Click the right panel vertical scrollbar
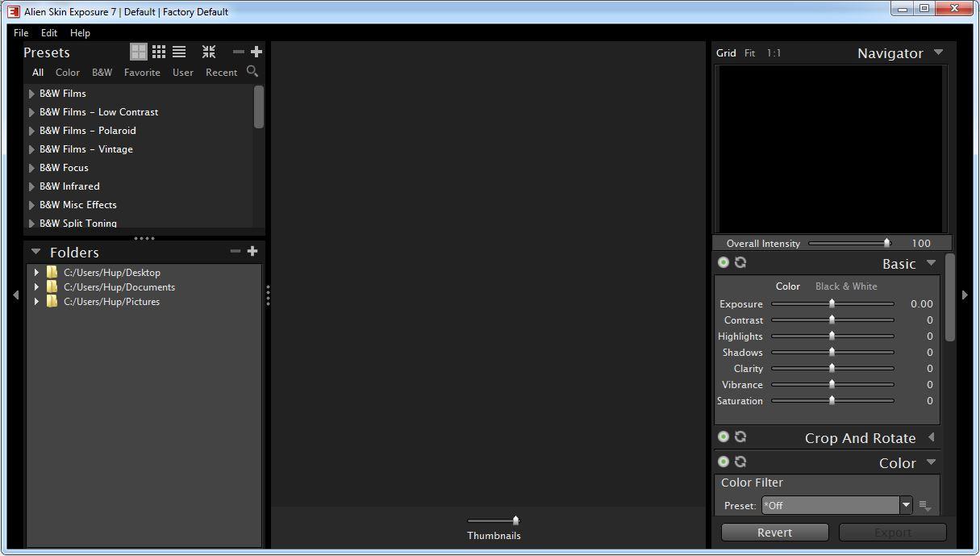Viewport: 980px width, 556px height. click(x=949, y=298)
